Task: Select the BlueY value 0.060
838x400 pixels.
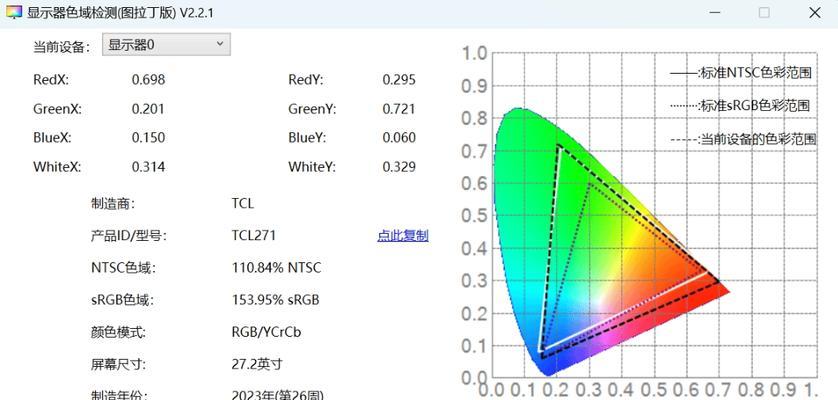Action: point(399,138)
